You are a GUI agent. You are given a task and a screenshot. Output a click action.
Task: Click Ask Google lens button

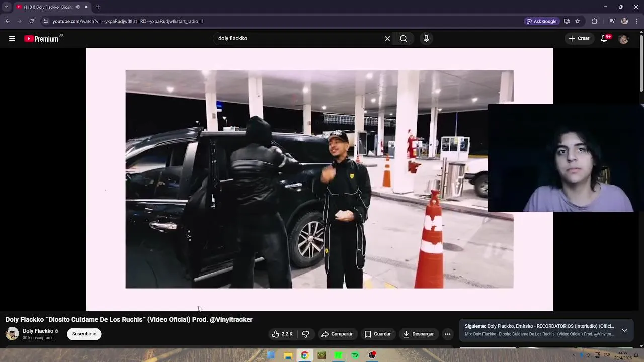tap(542, 21)
